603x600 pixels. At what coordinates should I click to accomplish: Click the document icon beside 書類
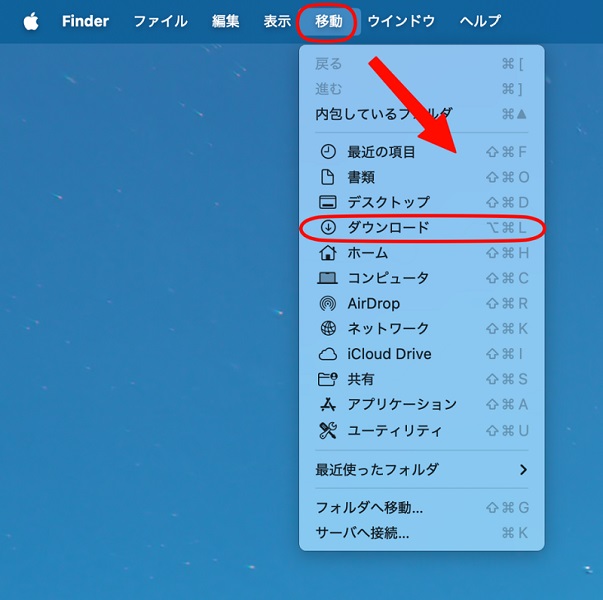[x=328, y=177]
